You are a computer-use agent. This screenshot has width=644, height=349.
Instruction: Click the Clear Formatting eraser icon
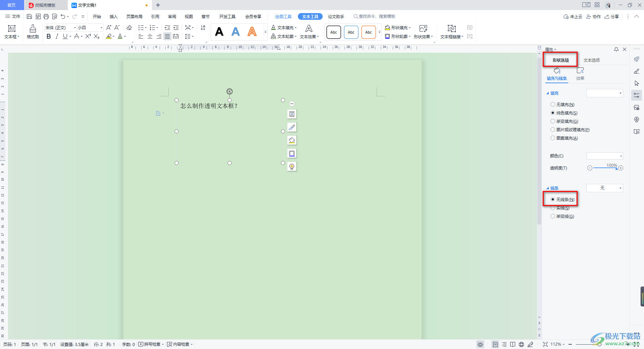tap(129, 28)
